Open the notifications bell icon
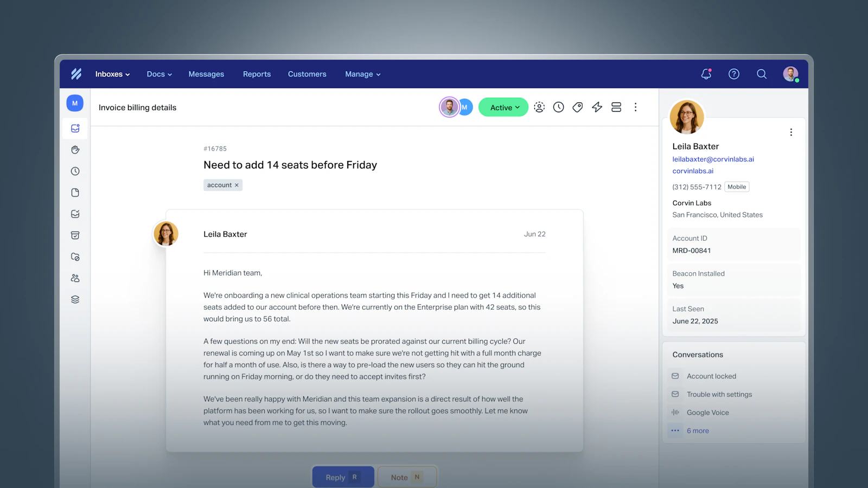868x488 pixels. pyautogui.click(x=706, y=74)
